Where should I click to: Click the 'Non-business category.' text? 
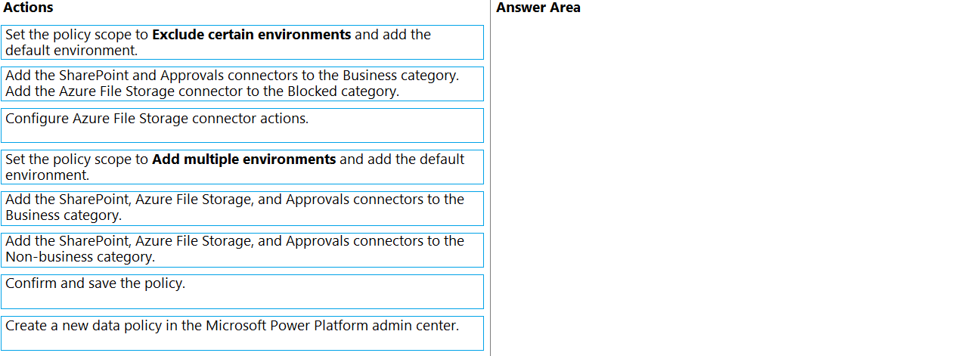coord(80,257)
